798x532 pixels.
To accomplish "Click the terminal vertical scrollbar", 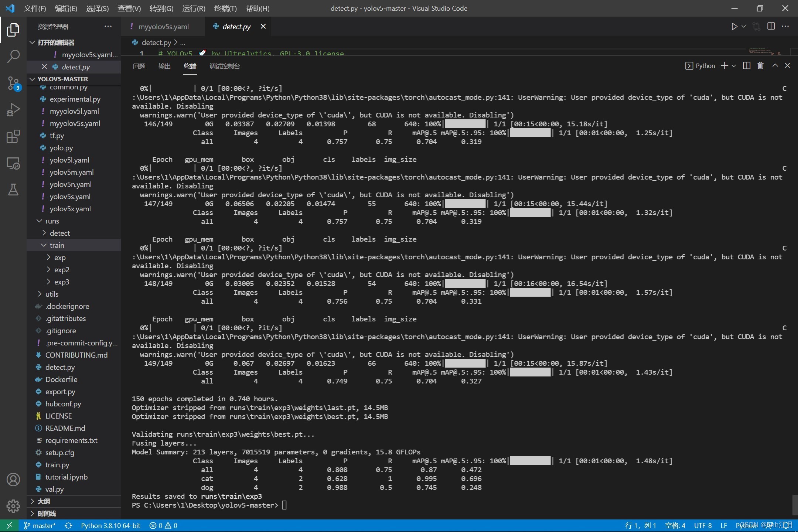I will [x=795, y=505].
